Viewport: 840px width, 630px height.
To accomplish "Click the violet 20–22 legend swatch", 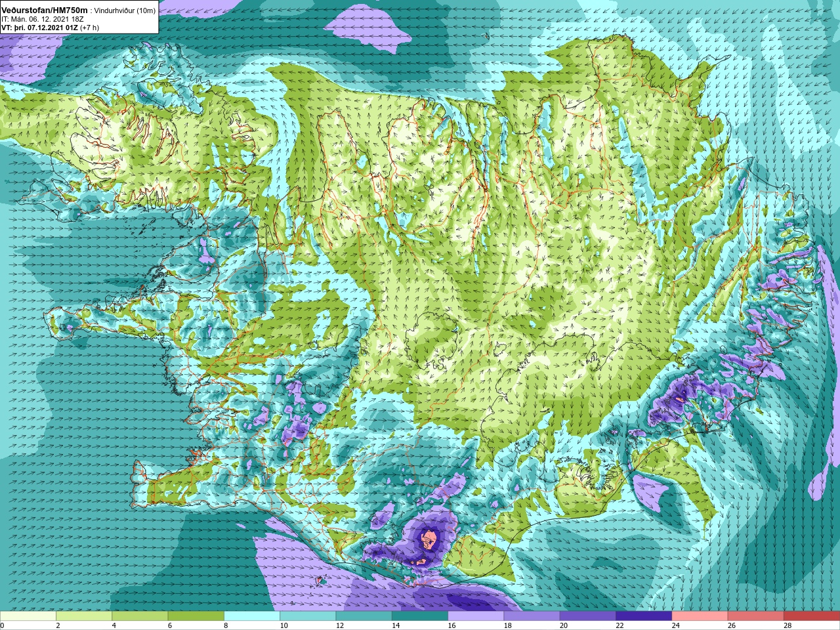I will pos(588,616).
